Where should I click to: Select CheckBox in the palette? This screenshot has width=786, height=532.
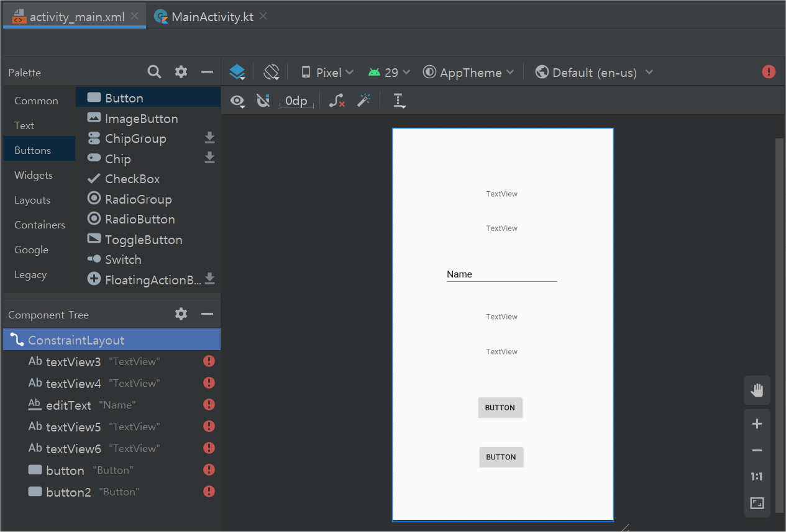(x=148, y=179)
